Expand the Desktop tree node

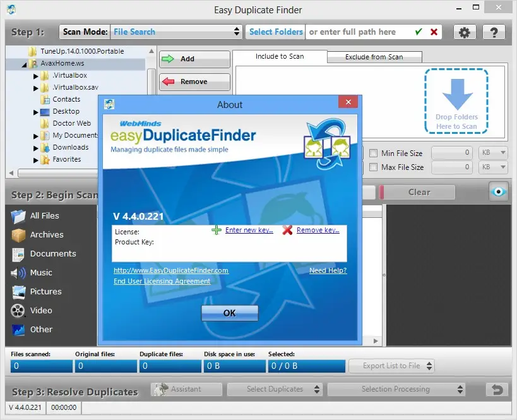coord(35,112)
